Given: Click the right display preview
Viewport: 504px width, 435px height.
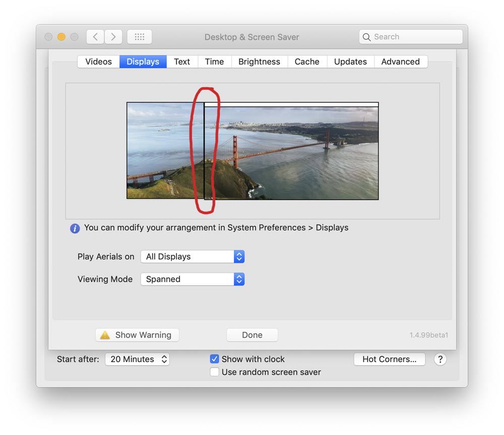Looking at the screenshot, I should (x=291, y=151).
